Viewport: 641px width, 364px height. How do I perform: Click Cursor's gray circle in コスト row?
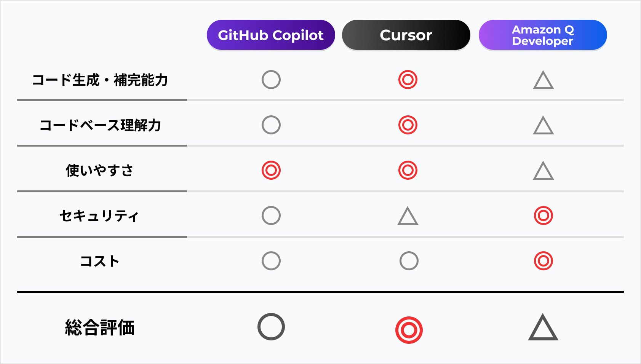click(409, 261)
